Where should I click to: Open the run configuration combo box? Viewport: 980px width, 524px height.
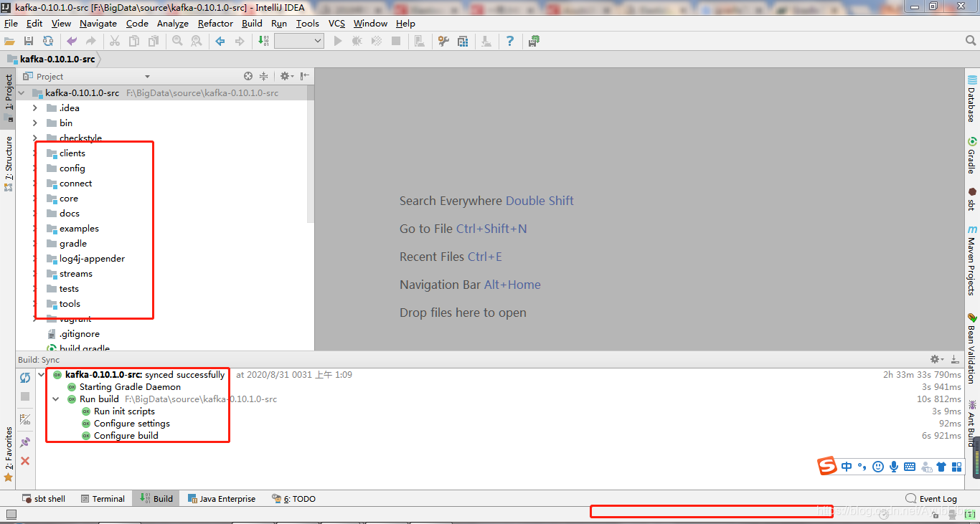pyautogui.click(x=299, y=42)
